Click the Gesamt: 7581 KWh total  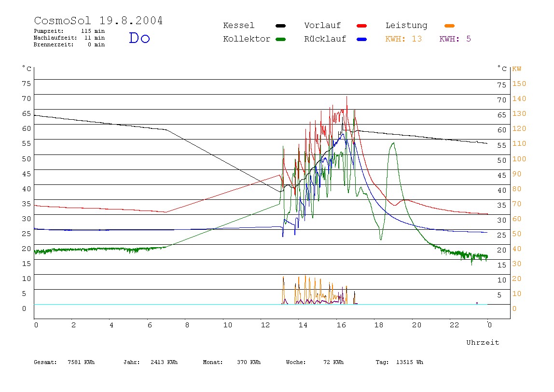click(x=64, y=362)
